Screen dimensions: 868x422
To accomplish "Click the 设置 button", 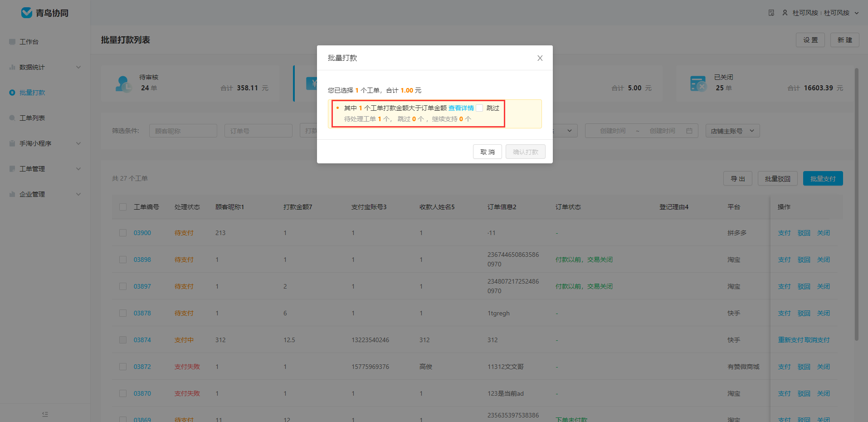I will click(x=810, y=40).
